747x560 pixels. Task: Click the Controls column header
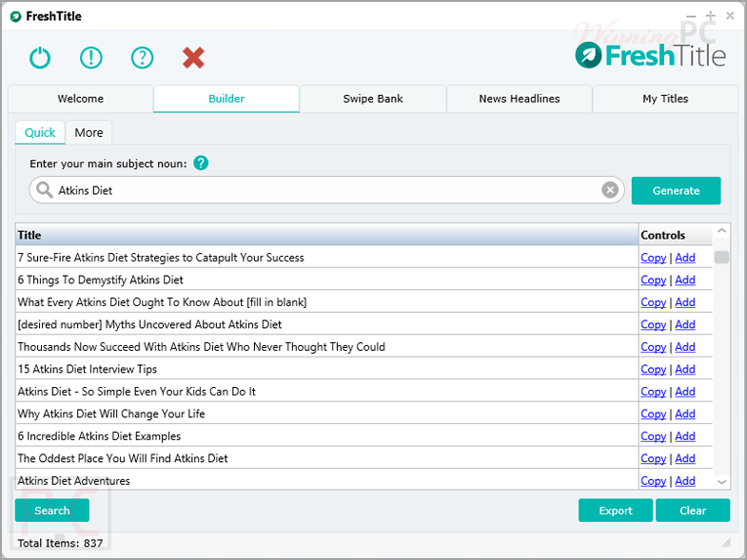tap(676, 235)
